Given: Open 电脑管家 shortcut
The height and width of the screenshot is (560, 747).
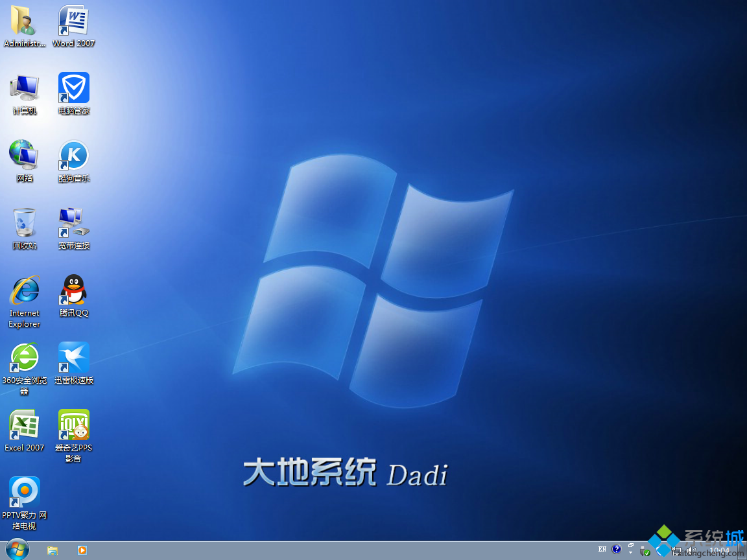Looking at the screenshot, I should coord(73,94).
